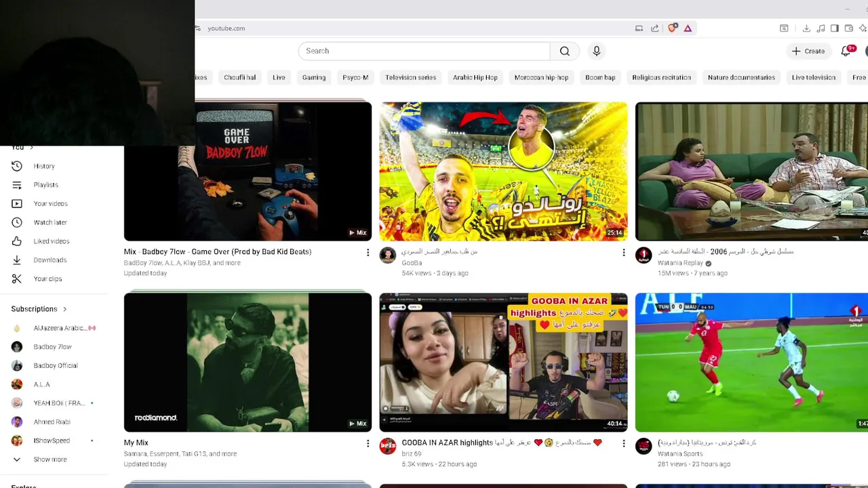Open Ahmed Riabi subscription
The image size is (868, 488).
(54, 422)
